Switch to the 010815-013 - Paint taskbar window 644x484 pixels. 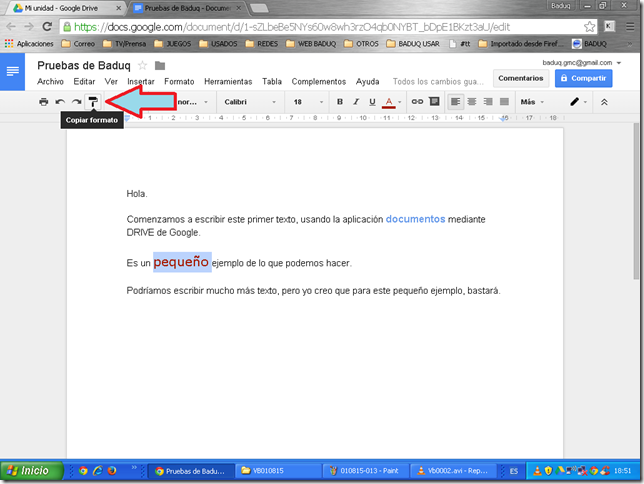click(x=366, y=471)
